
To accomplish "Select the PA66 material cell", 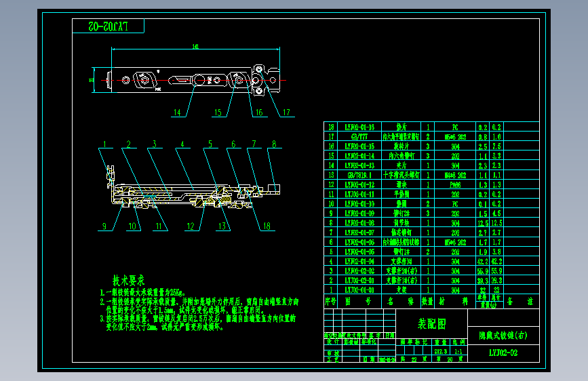I will (x=455, y=185).
